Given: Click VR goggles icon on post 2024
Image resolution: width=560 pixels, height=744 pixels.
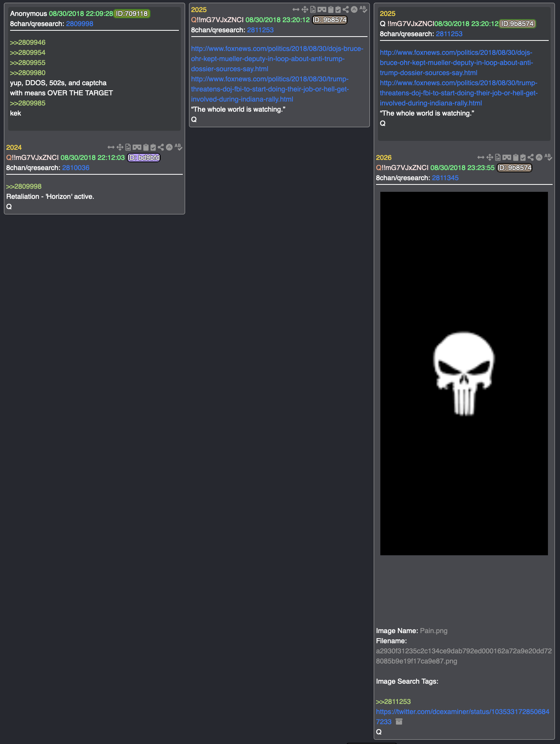Looking at the screenshot, I should 137,147.
